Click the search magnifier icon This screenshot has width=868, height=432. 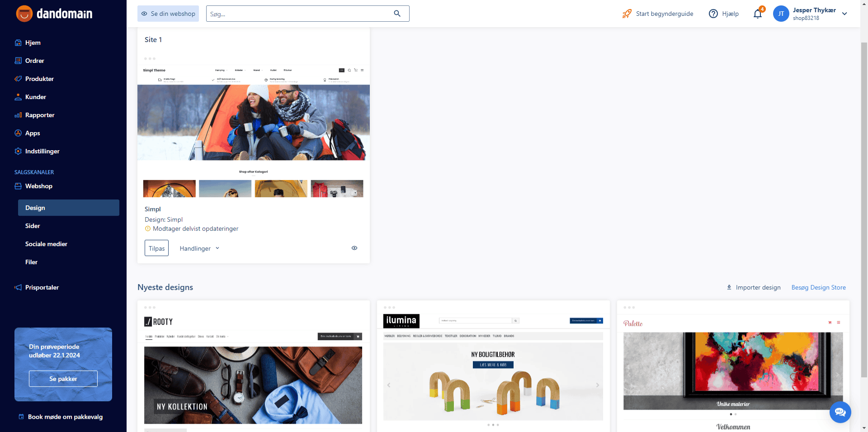click(x=397, y=14)
